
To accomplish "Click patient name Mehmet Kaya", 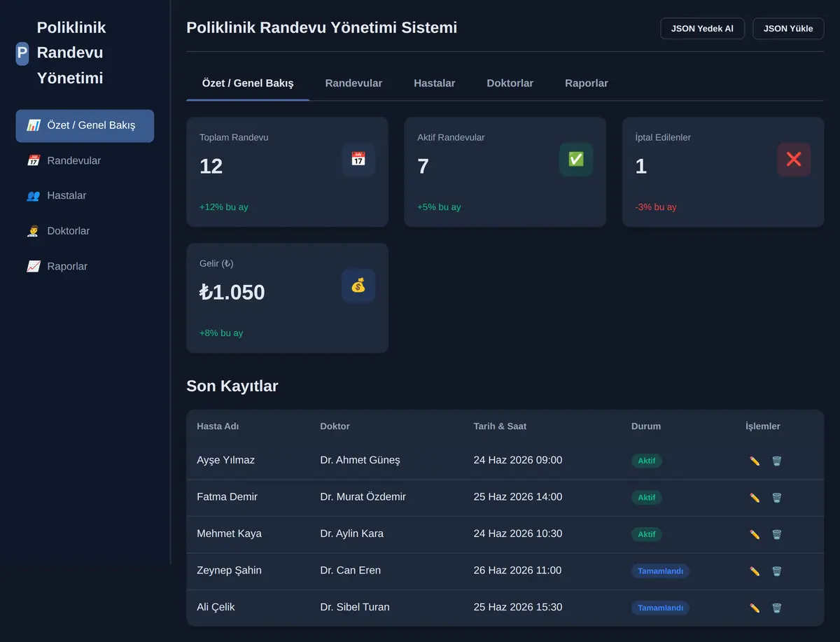I will tap(229, 533).
